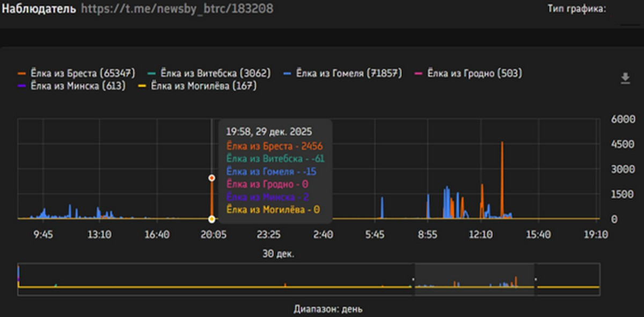Click the yellow marker at chart baseline

click(x=211, y=219)
